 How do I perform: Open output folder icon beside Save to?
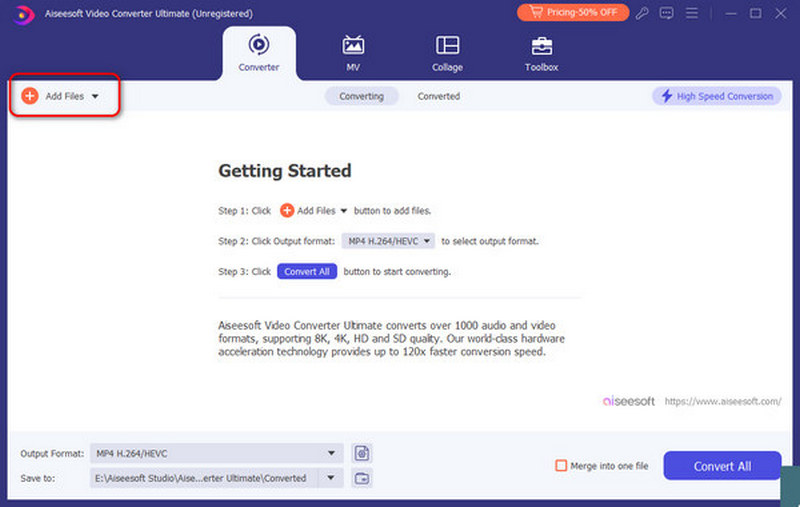click(362, 478)
